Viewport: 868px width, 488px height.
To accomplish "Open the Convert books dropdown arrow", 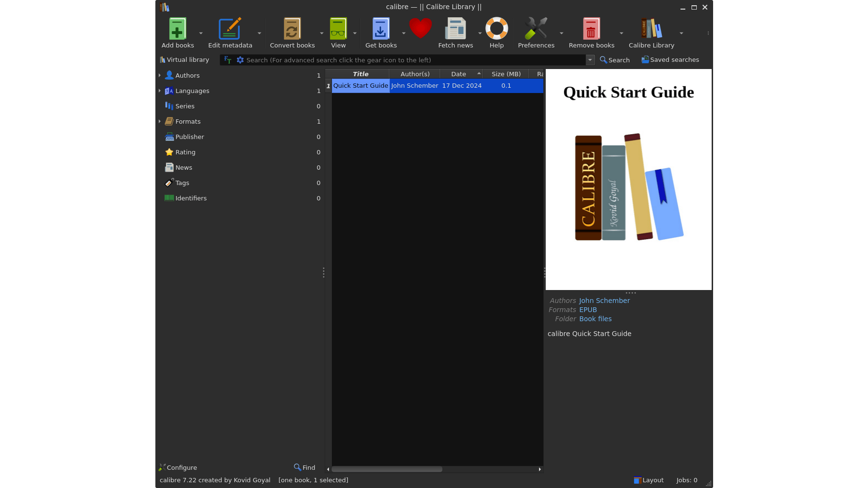I will (x=322, y=33).
